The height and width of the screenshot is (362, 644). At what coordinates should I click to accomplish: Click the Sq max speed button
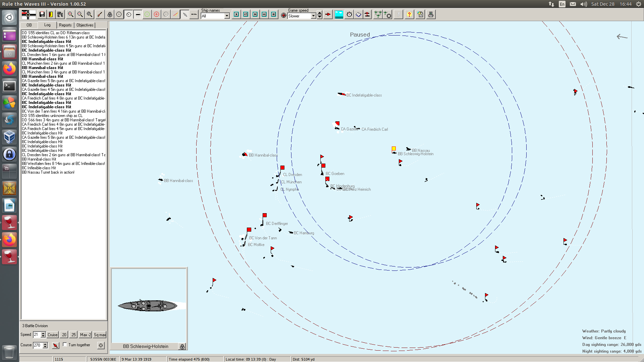(100, 335)
